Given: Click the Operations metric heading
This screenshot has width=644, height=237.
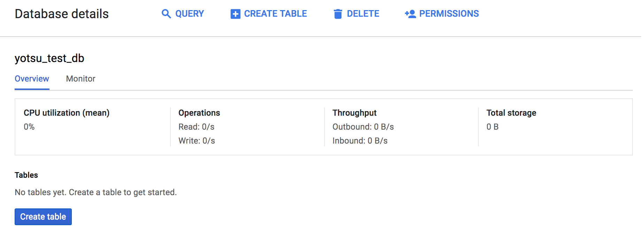Looking at the screenshot, I should (x=199, y=113).
